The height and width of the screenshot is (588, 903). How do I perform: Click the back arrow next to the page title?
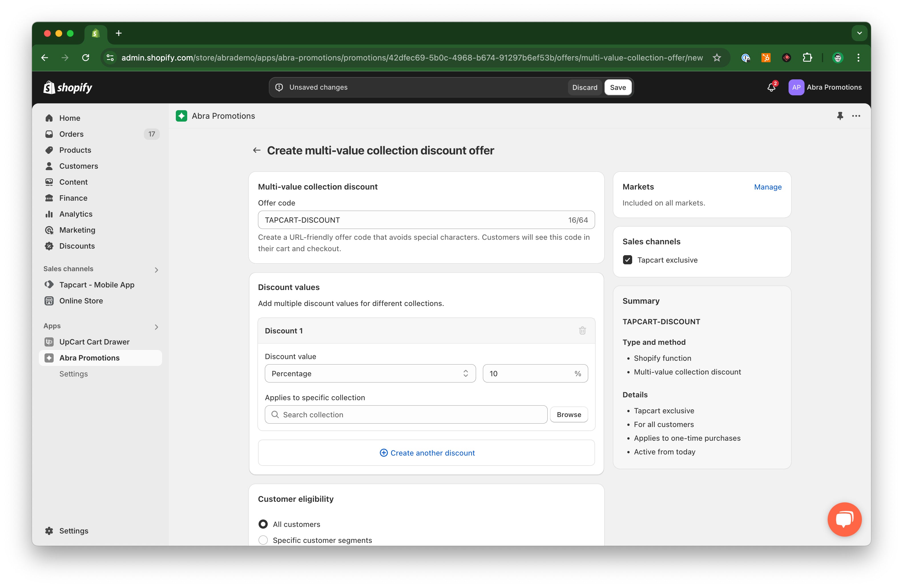point(257,151)
